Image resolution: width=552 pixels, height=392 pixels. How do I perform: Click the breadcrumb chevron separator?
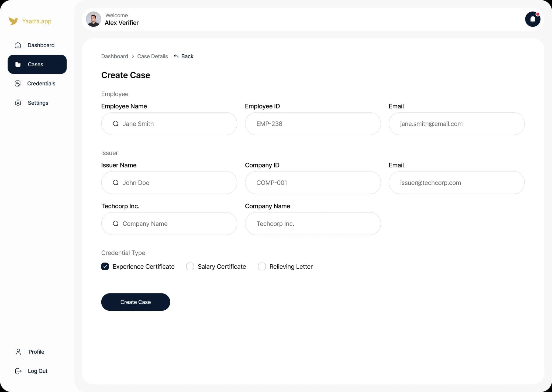tap(133, 56)
